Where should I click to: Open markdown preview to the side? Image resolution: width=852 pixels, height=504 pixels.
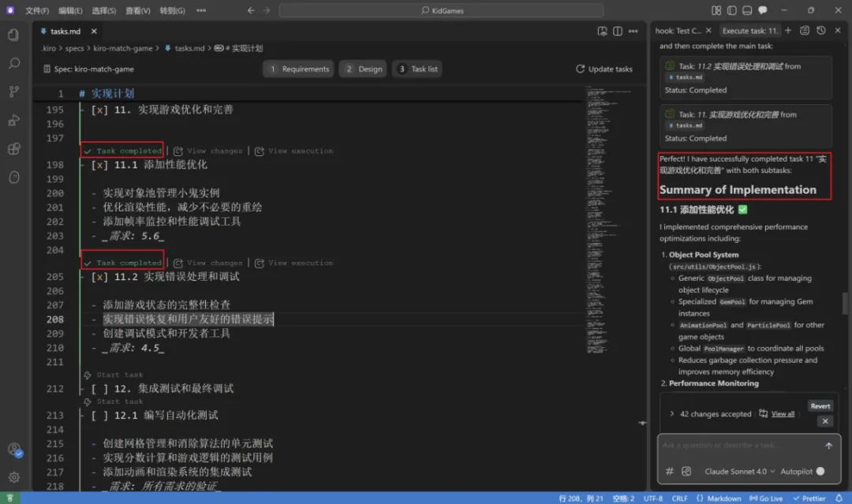[602, 32]
